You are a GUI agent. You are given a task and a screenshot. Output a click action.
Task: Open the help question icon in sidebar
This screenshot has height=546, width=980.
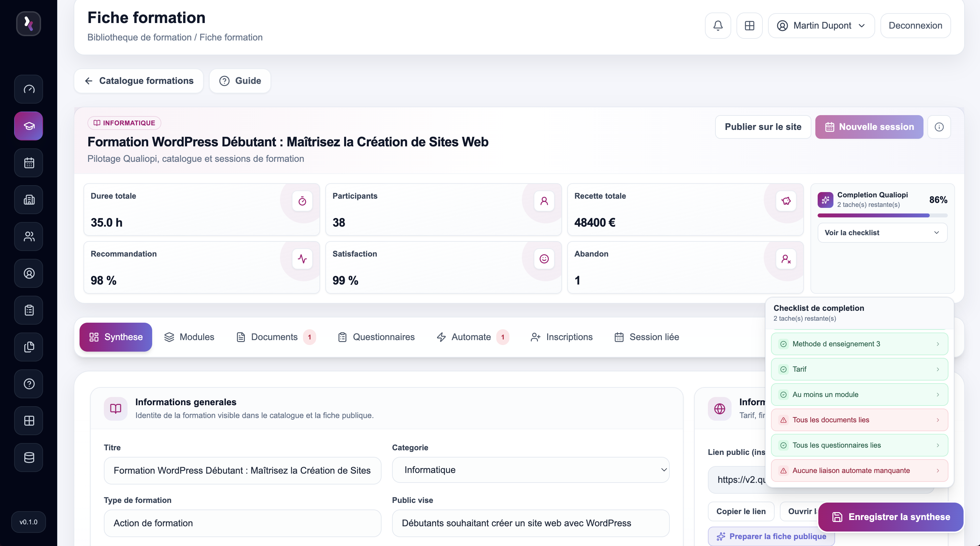pos(29,384)
